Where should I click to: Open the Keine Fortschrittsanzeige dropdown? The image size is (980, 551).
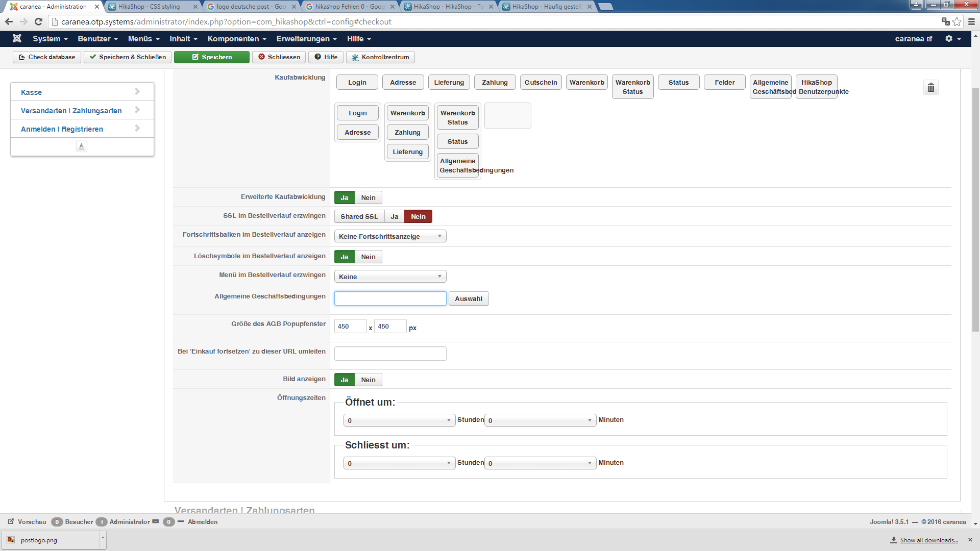tap(390, 236)
